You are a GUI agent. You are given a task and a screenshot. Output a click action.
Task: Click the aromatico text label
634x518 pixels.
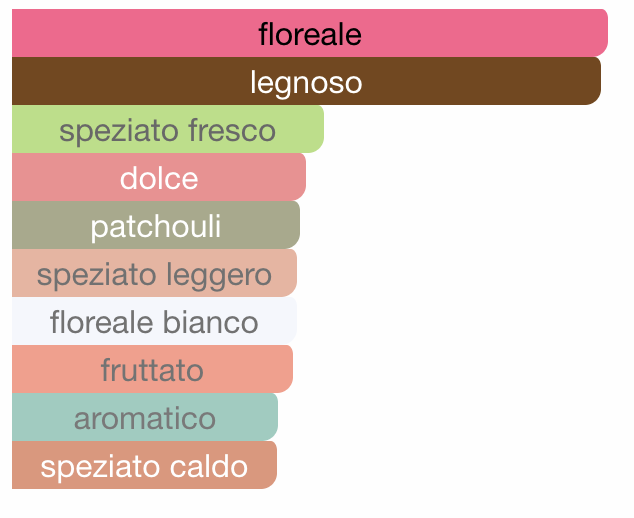(145, 419)
